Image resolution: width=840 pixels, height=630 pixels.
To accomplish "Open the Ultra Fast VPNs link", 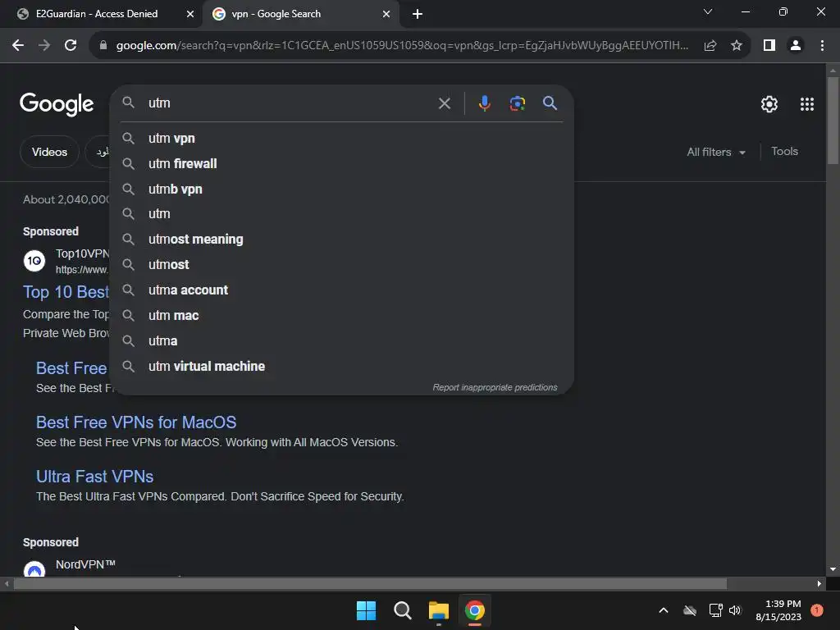I will pyautogui.click(x=95, y=477).
